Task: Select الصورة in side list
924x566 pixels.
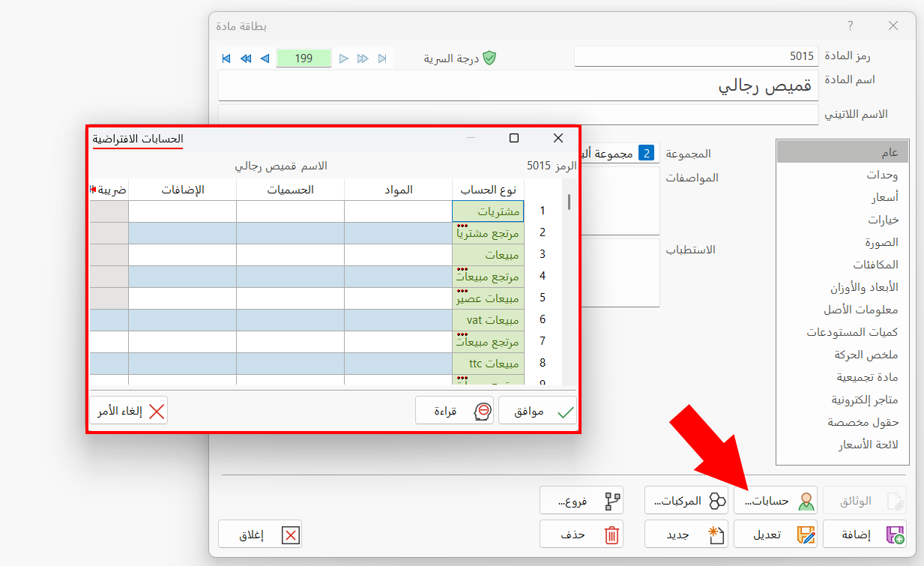Action: (x=842, y=242)
